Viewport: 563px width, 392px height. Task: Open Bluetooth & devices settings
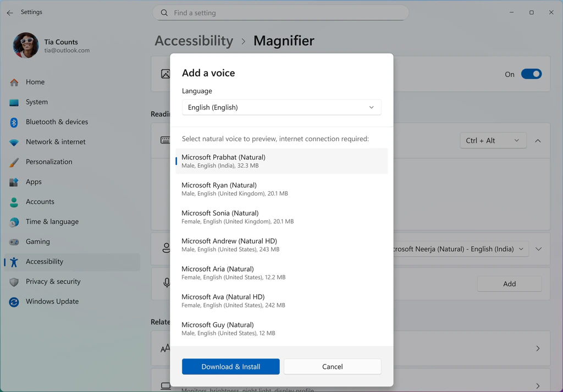click(57, 122)
